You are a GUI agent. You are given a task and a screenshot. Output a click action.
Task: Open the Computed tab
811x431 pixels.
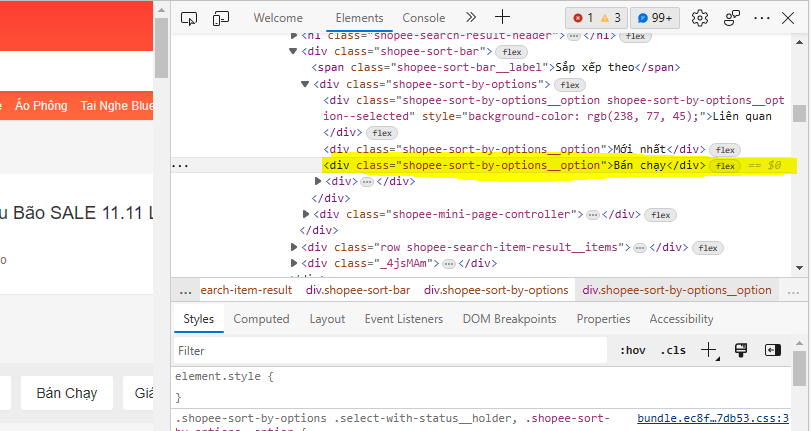click(261, 319)
